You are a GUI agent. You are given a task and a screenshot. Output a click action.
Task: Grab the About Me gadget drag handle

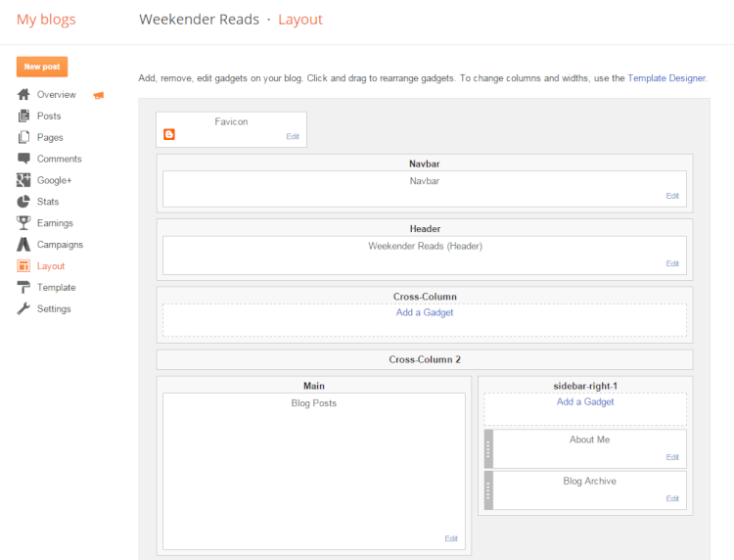click(x=488, y=449)
